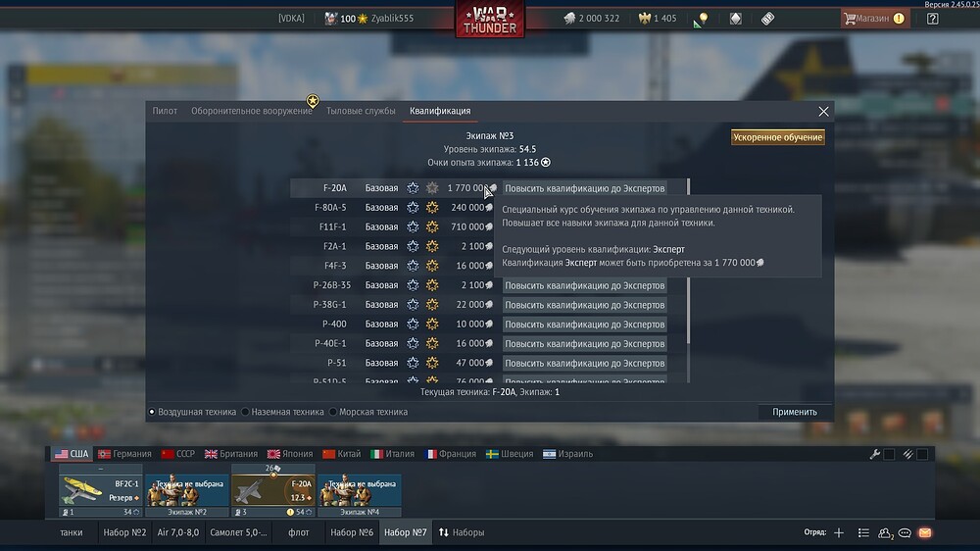Open the friends contacts icon
This screenshot has width=980, height=551.
point(884,533)
